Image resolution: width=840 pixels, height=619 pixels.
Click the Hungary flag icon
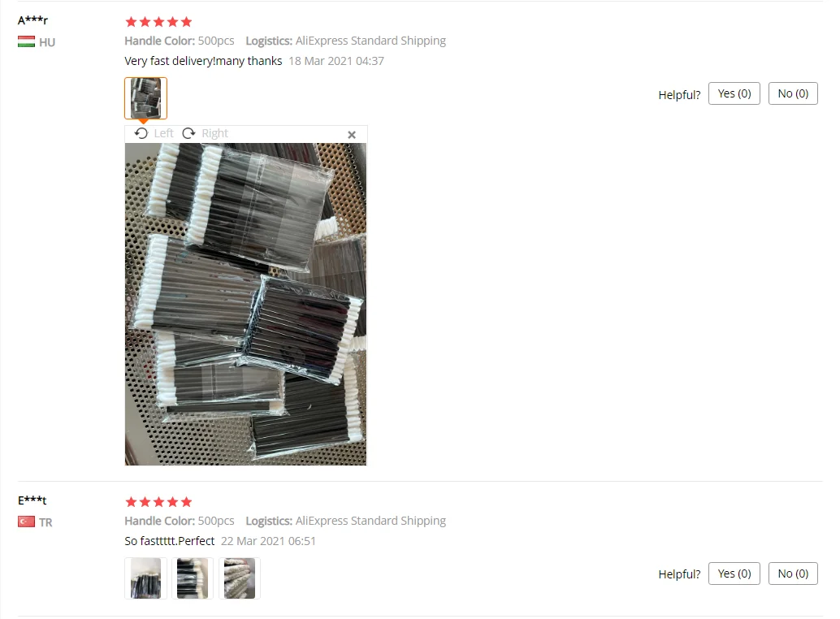tap(26, 41)
